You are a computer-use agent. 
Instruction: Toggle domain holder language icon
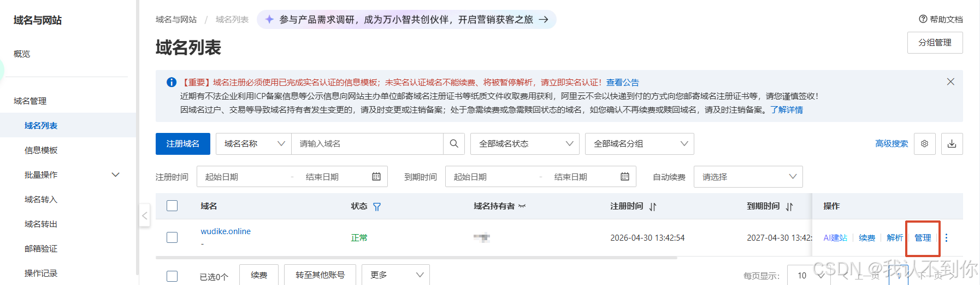[x=522, y=206]
